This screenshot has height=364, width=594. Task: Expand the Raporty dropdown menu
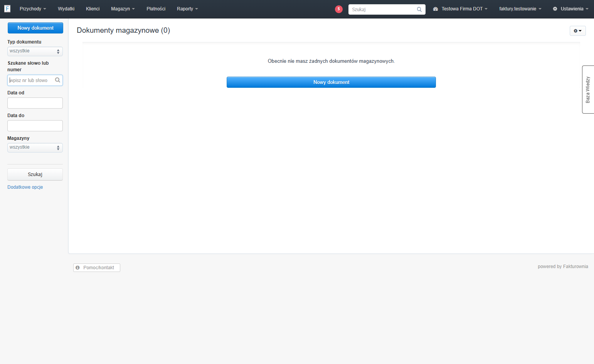pyautogui.click(x=187, y=9)
